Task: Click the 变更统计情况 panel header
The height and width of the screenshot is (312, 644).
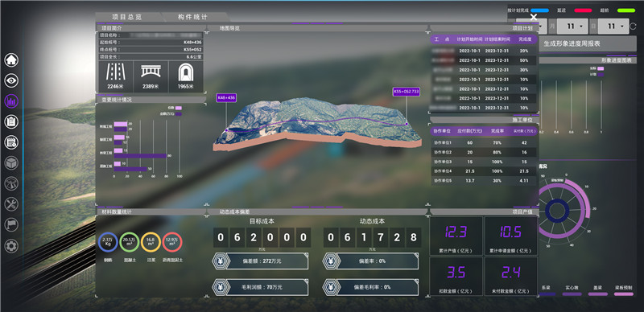Action: point(151,100)
